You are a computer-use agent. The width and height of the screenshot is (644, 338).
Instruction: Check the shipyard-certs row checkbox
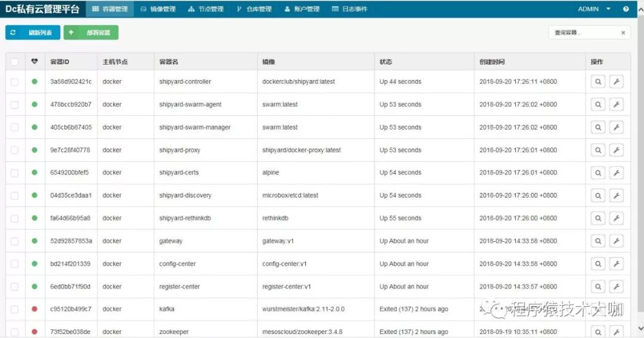[x=14, y=173]
